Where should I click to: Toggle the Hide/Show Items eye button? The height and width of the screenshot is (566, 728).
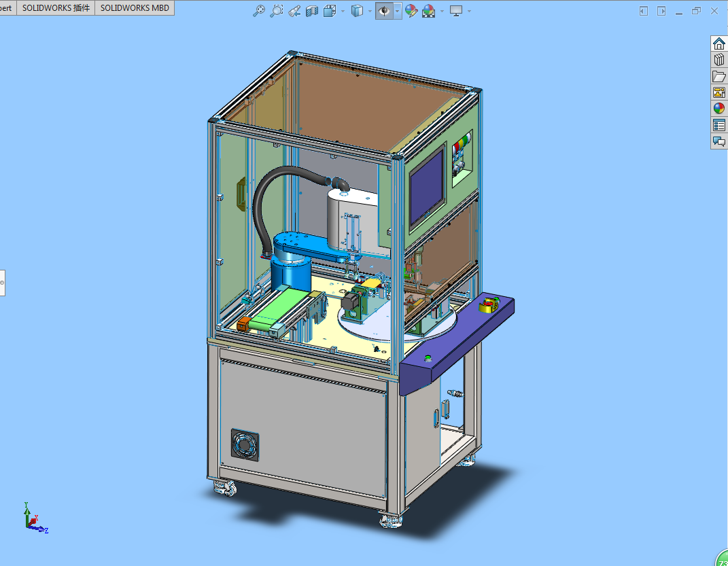click(384, 11)
